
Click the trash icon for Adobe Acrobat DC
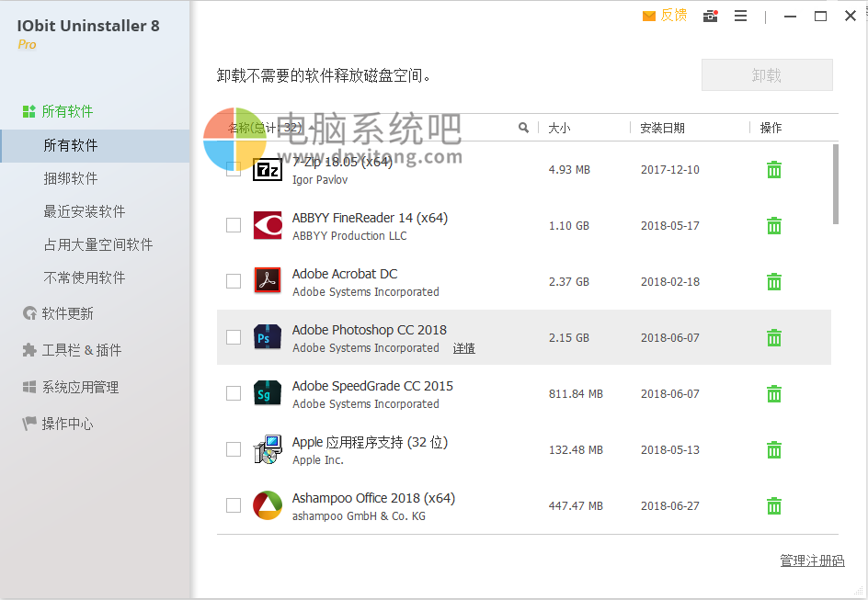[x=773, y=281]
